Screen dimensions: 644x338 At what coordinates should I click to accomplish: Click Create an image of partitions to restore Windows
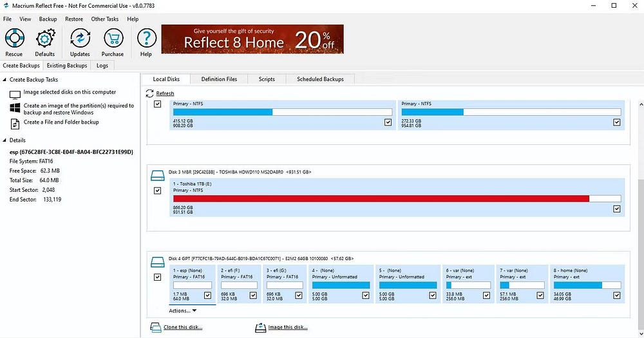click(79, 109)
